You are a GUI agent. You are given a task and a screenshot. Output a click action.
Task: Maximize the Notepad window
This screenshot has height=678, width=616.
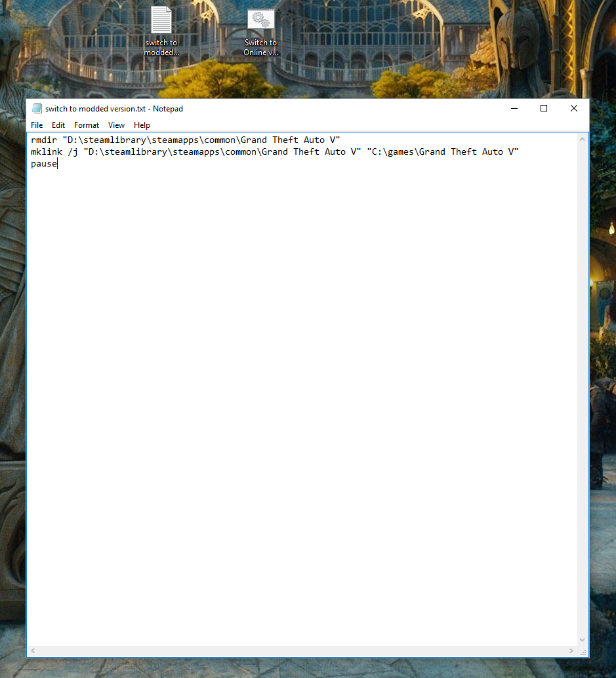click(x=544, y=108)
